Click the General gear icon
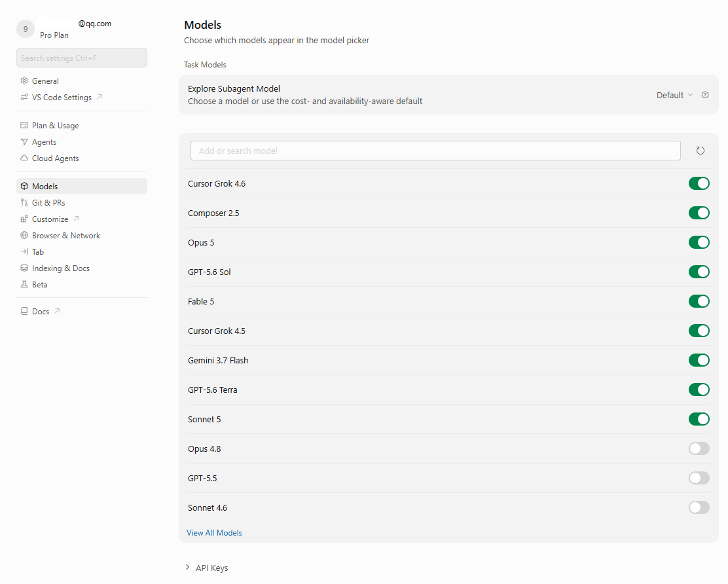This screenshot has height=584, width=728. tap(24, 81)
